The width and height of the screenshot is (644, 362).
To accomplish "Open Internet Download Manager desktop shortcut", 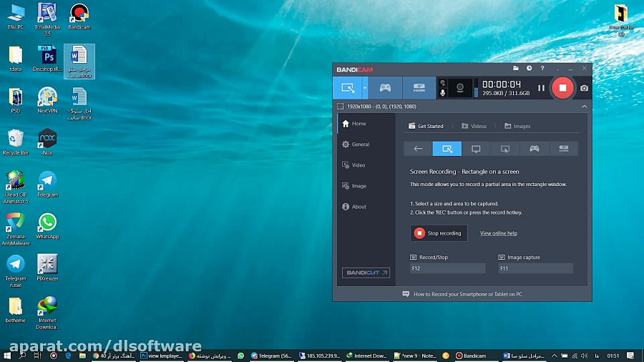I will (47, 313).
